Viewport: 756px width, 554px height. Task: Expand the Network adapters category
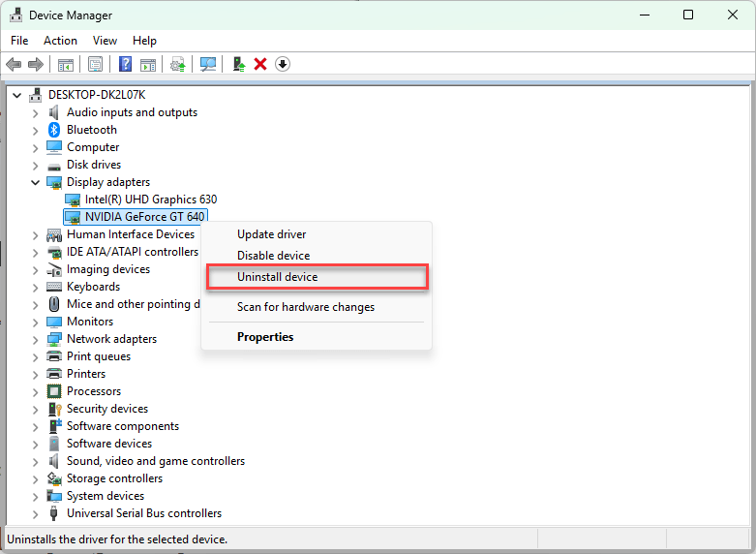coord(35,339)
